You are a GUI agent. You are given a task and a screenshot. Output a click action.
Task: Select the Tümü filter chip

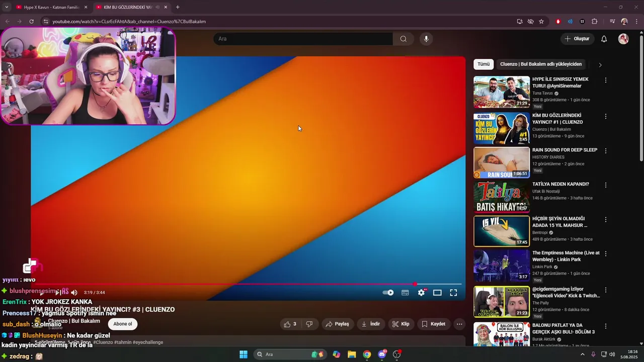pos(484,64)
